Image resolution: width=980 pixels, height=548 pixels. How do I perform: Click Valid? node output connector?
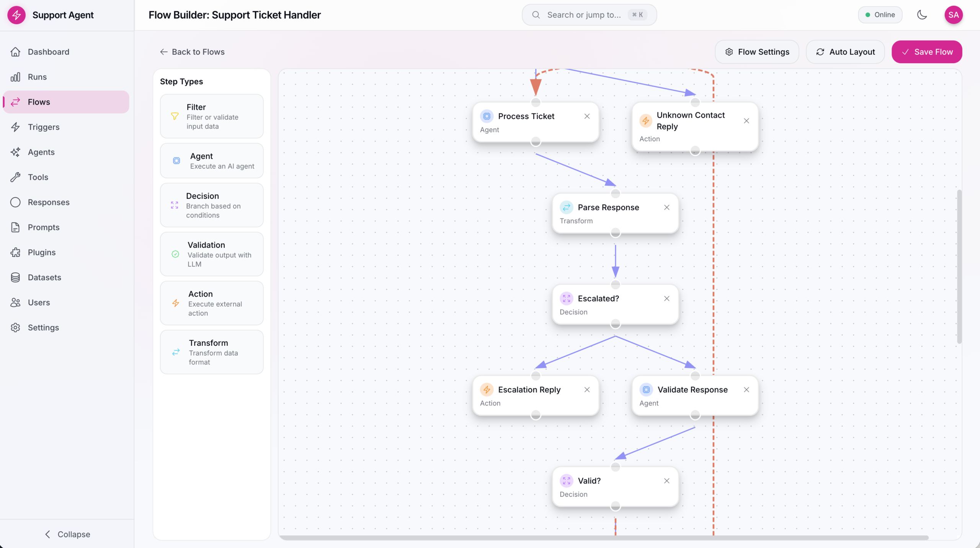click(615, 506)
